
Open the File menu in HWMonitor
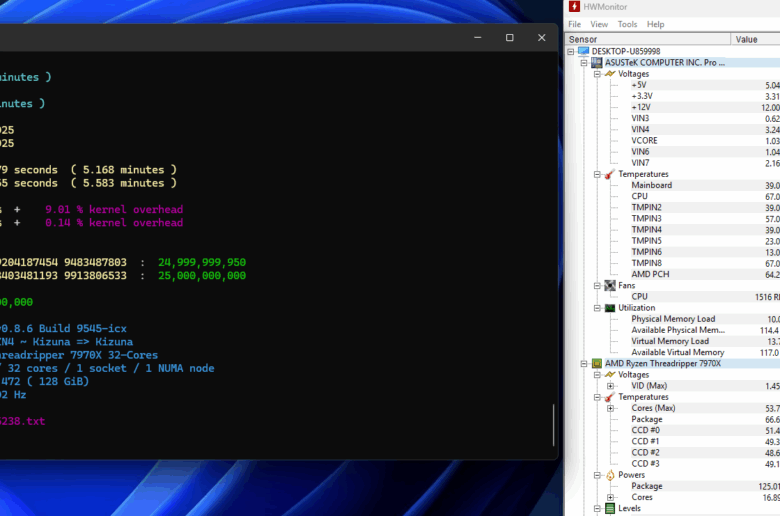pyautogui.click(x=574, y=24)
